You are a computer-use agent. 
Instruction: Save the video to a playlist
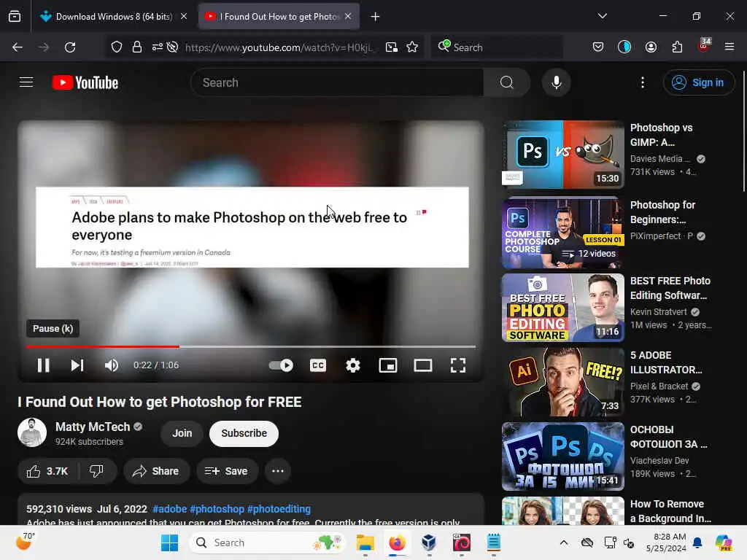click(227, 472)
